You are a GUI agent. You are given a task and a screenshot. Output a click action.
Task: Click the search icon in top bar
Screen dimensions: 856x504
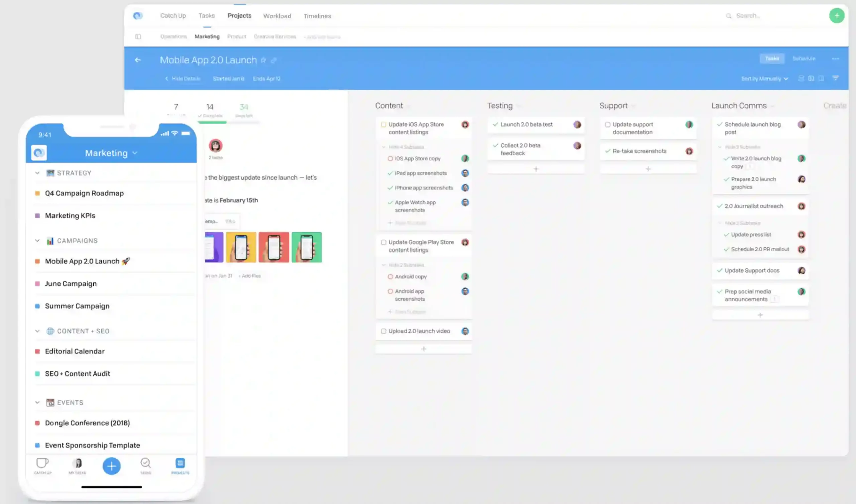(729, 16)
